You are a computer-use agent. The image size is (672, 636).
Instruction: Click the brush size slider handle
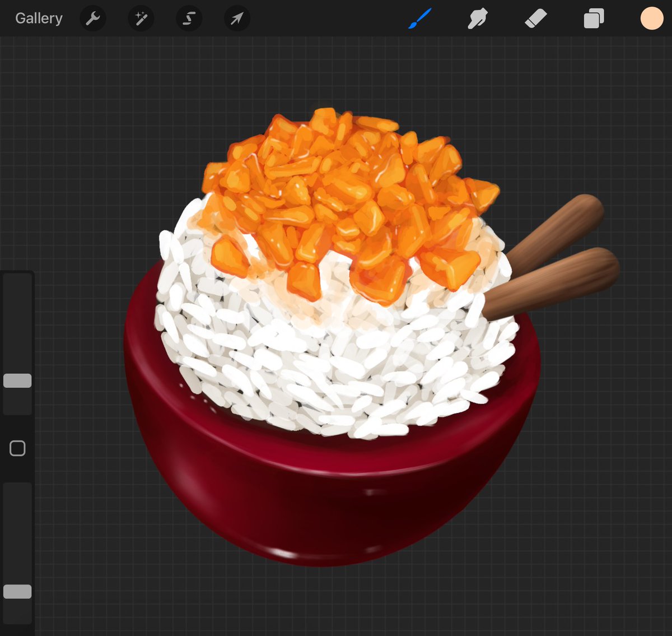(x=17, y=381)
